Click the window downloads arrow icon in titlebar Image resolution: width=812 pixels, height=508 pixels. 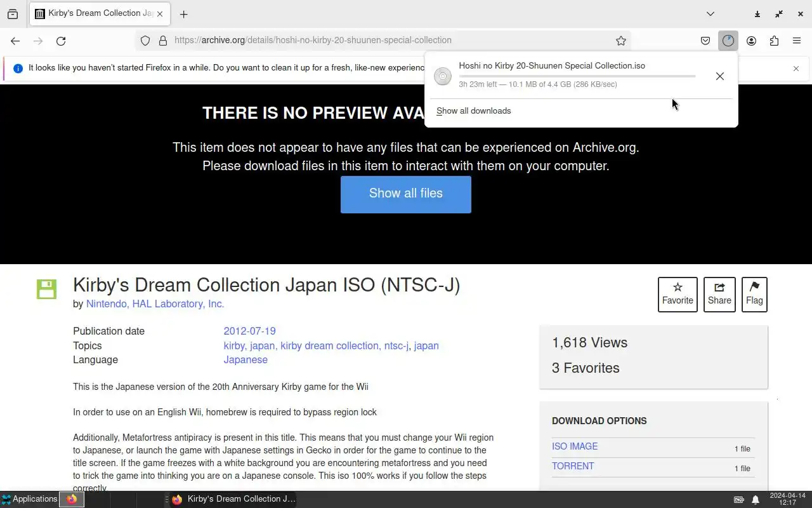757,14
